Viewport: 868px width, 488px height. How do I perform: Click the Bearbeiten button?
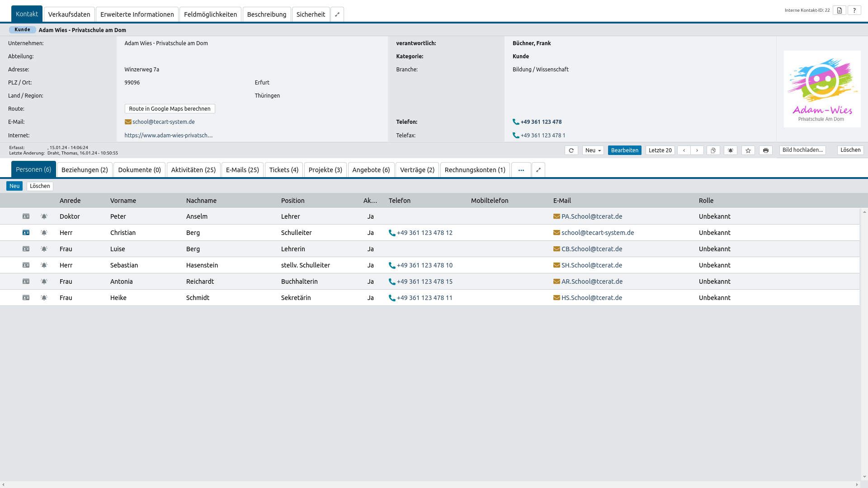coord(624,150)
